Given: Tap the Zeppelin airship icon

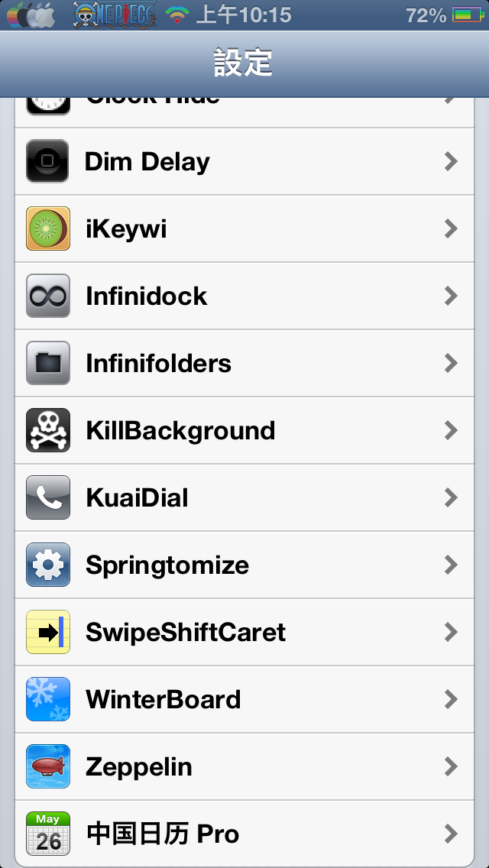Looking at the screenshot, I should point(47,766).
